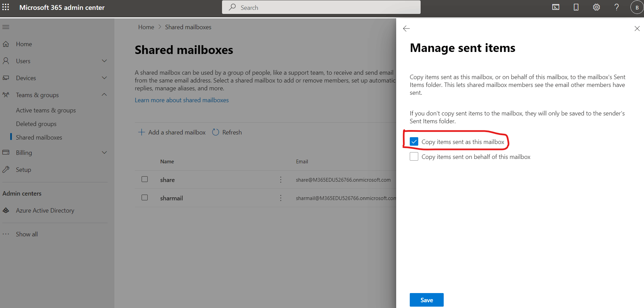The height and width of the screenshot is (308, 644).
Task: Go back using the panel arrow
Action: pos(406,29)
